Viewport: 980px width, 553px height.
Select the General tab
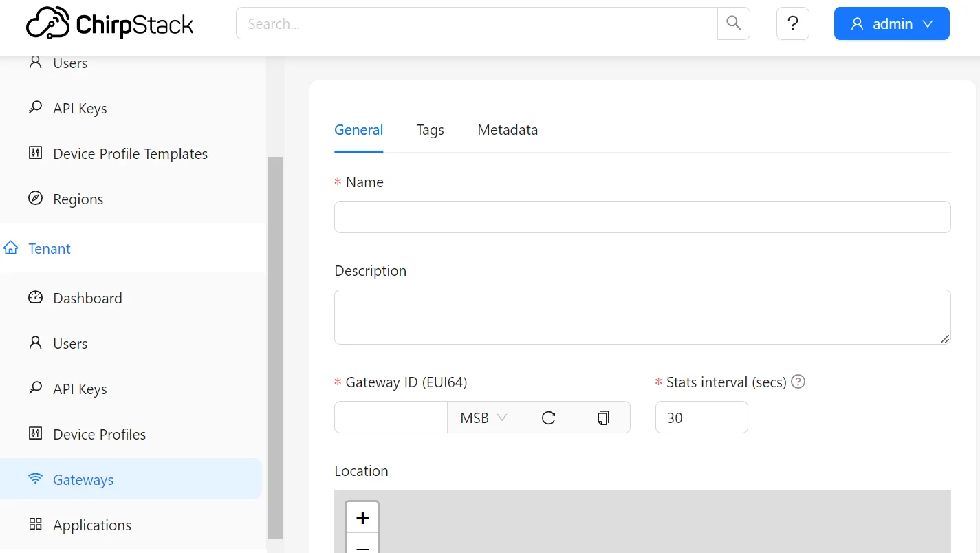click(358, 130)
